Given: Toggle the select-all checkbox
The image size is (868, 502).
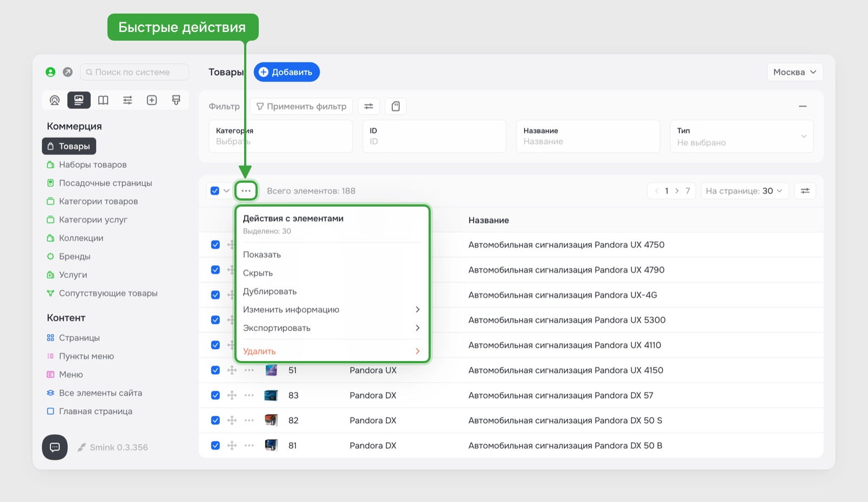Looking at the screenshot, I should tap(215, 191).
